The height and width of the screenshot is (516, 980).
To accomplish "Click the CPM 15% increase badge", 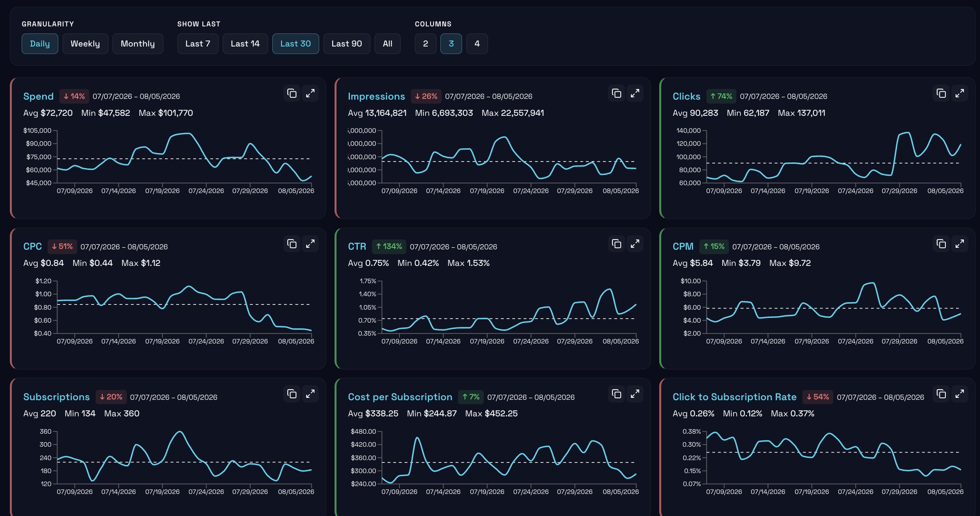I will pos(714,247).
